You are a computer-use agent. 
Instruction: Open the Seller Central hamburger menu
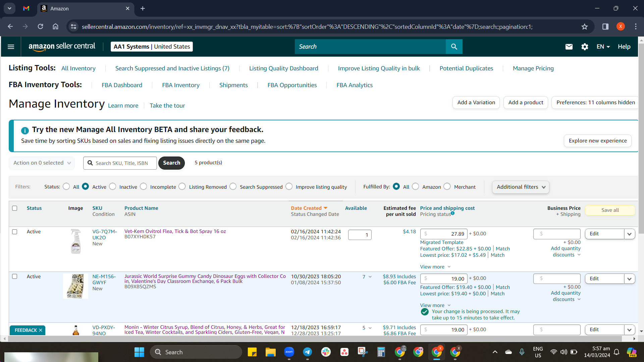tap(11, 47)
